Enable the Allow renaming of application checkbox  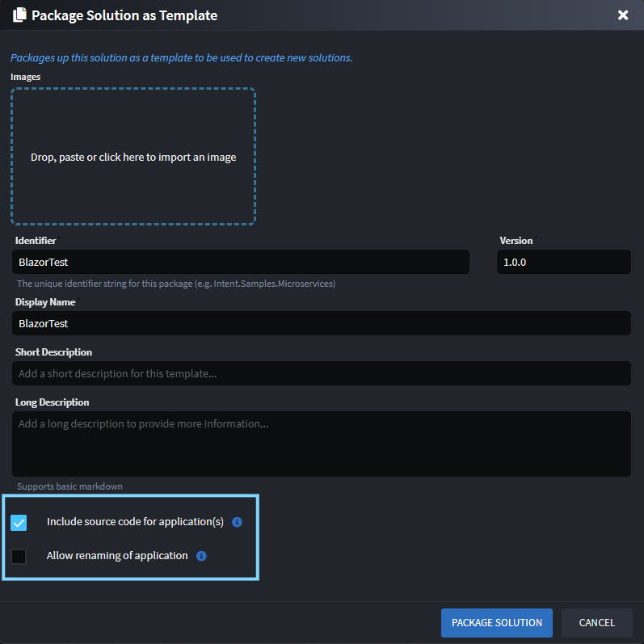(19, 557)
